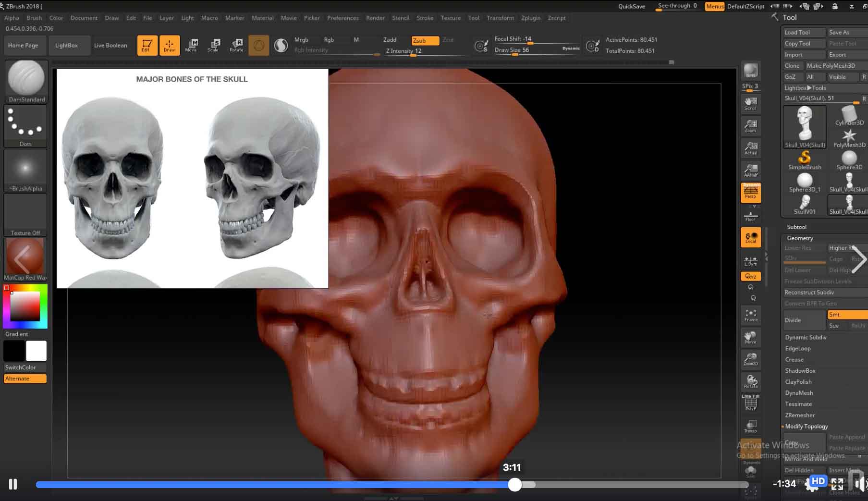Open the Zplugin menu
Image resolution: width=868 pixels, height=501 pixels.
tap(531, 18)
